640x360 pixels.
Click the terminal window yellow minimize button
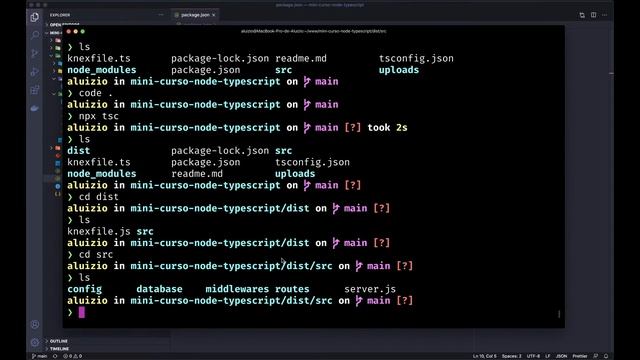pyautogui.click(x=76, y=31)
